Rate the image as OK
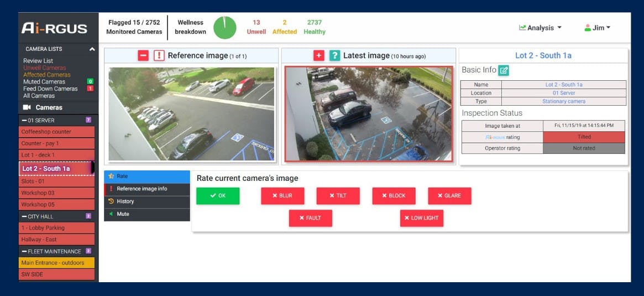This screenshot has height=296, width=644. tap(218, 196)
